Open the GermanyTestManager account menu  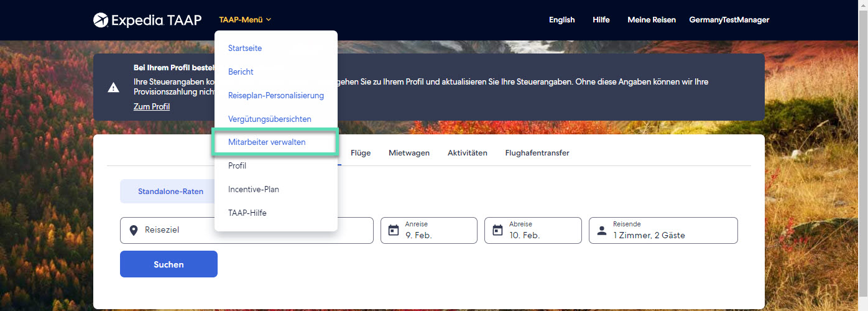click(729, 20)
